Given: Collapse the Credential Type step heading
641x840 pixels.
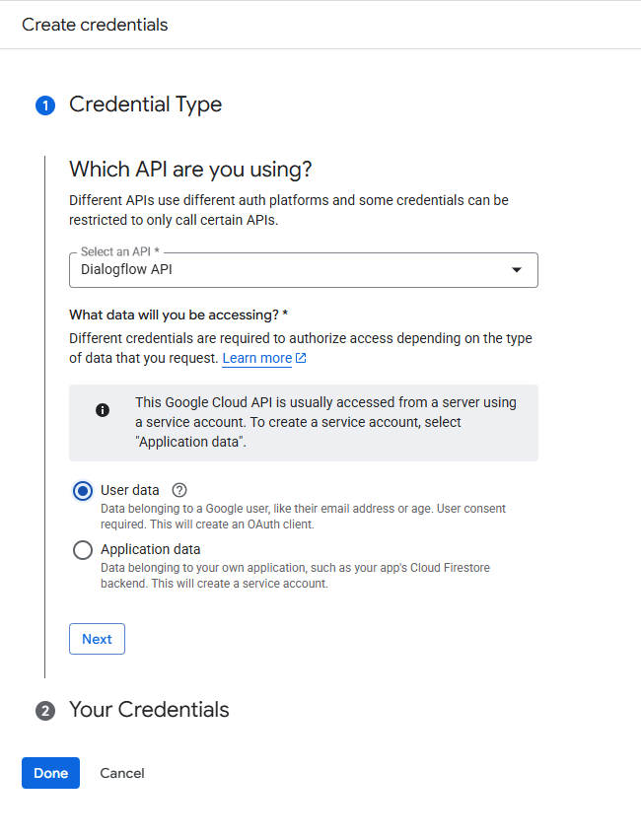Looking at the screenshot, I should click(x=145, y=105).
